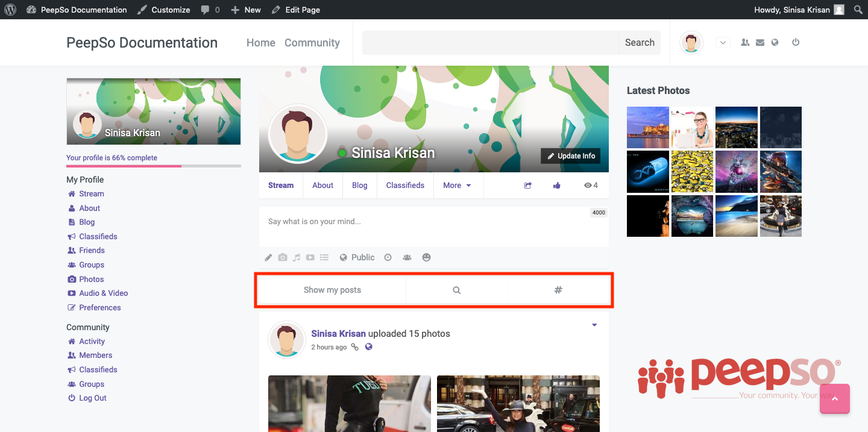Open the stream search magnifier filter
868x432 pixels.
pyautogui.click(x=457, y=290)
